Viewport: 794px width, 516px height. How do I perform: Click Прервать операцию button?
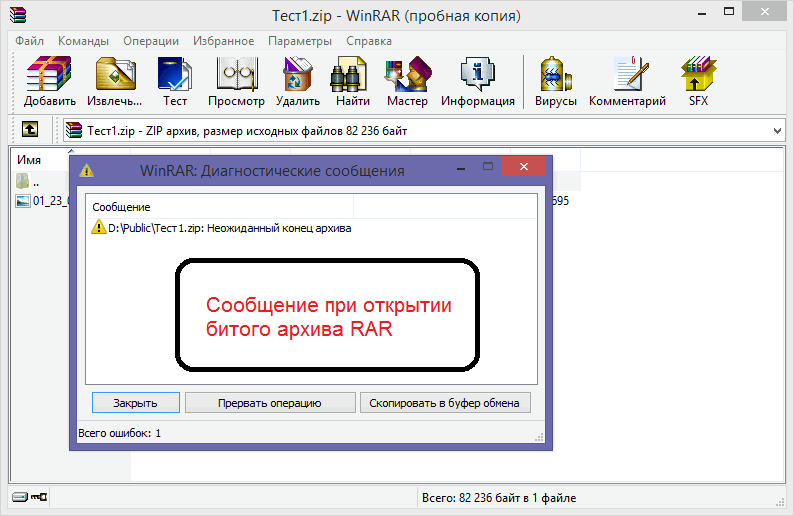[x=270, y=403]
